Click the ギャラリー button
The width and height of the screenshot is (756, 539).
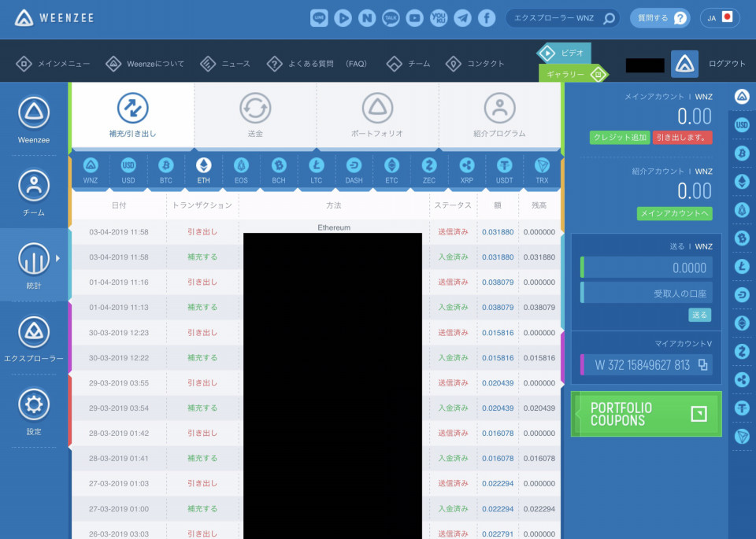pyautogui.click(x=573, y=74)
